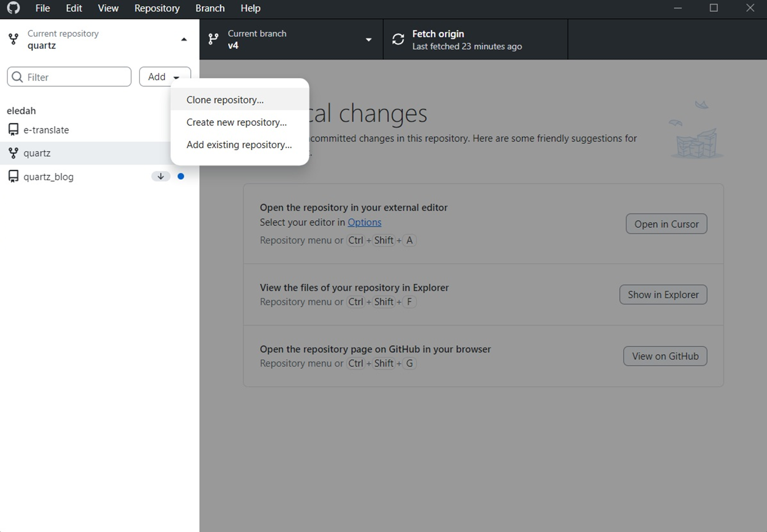Click the GitHub Octocat logo icon
This screenshot has height=532, width=767.
[13, 8]
